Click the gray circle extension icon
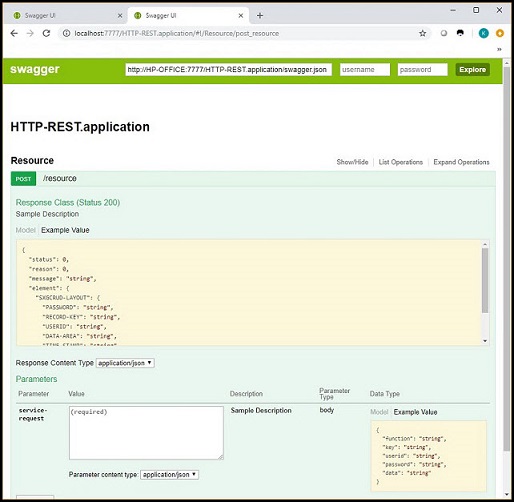The image size is (514, 502). [444, 33]
